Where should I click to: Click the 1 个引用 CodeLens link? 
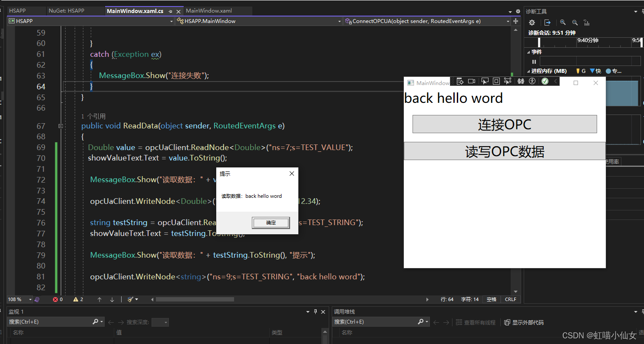click(93, 116)
